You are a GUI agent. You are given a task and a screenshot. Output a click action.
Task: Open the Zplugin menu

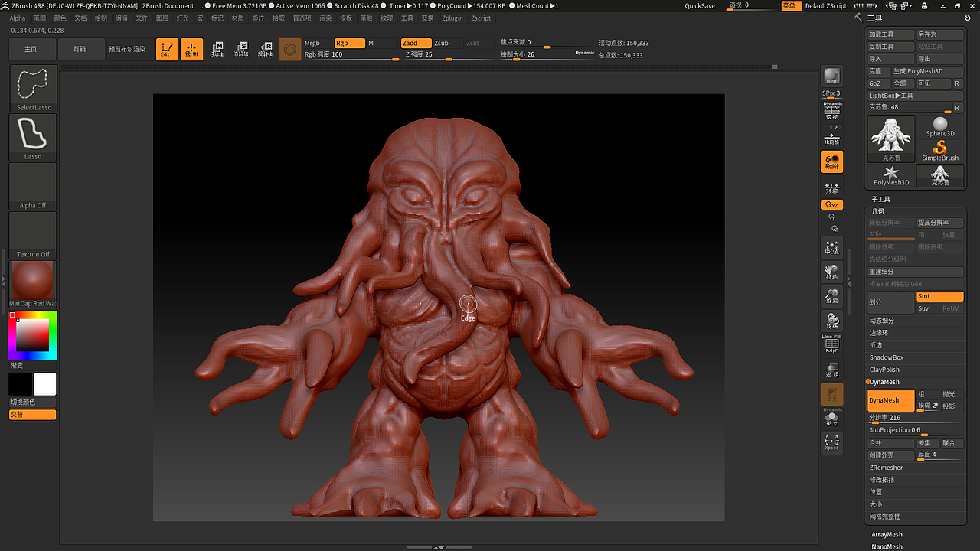point(452,18)
